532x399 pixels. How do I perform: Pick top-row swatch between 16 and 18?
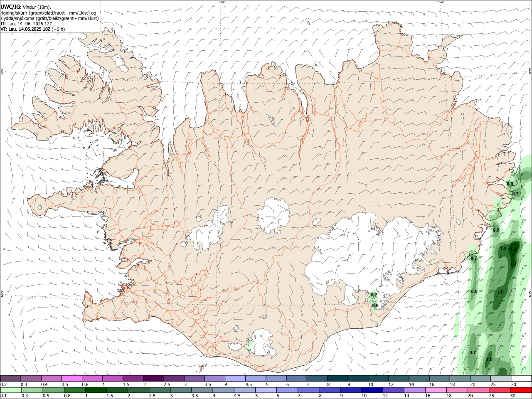pos(440,378)
